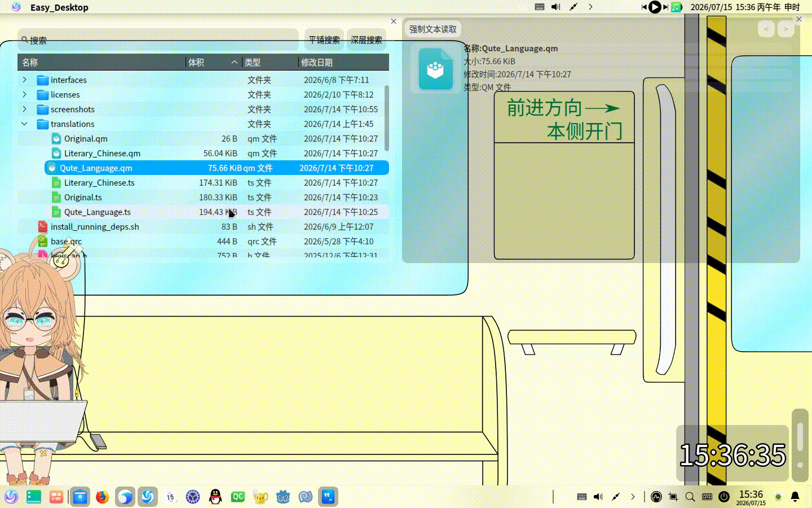
Task: Skip to next track in top bar
Action: [665, 7]
